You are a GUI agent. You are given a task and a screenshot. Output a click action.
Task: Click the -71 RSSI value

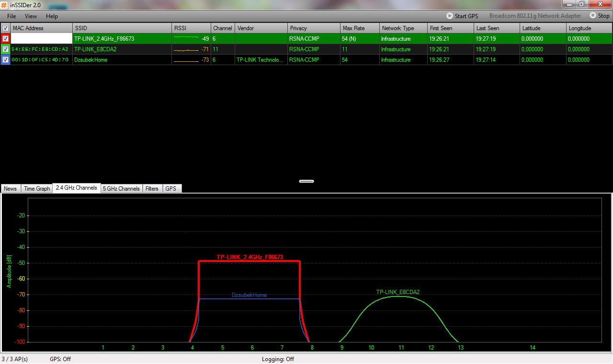[x=205, y=49]
